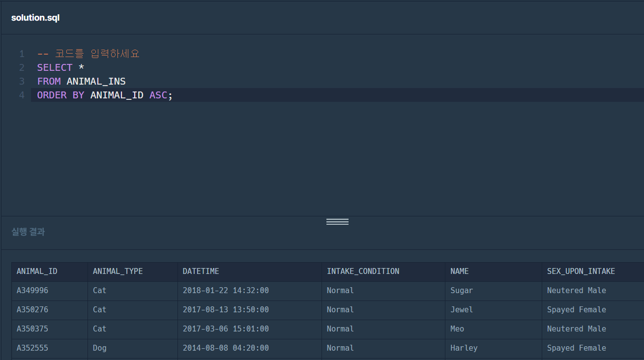Select the solution.sql file tab
This screenshot has width=644, height=360.
(x=35, y=18)
